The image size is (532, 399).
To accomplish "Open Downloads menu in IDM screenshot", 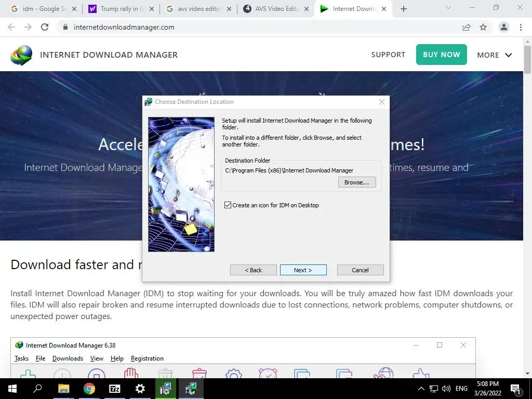I will pos(68,358).
